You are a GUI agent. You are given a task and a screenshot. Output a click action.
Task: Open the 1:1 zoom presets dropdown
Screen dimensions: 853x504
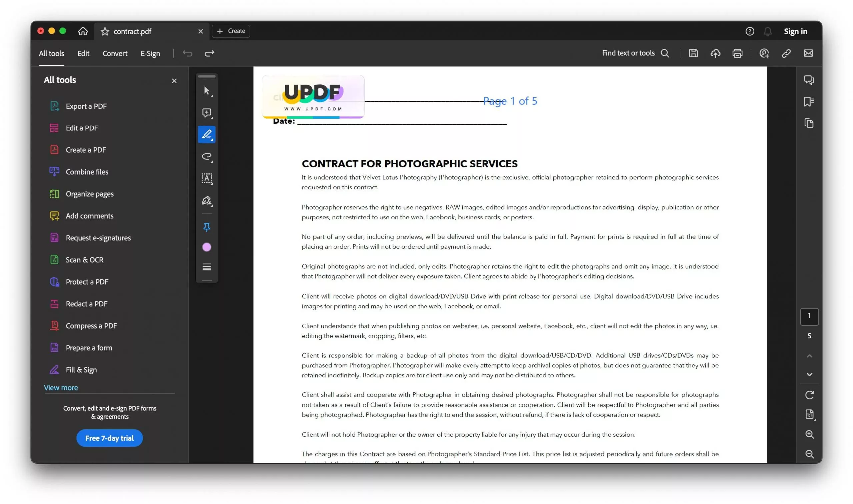810,414
